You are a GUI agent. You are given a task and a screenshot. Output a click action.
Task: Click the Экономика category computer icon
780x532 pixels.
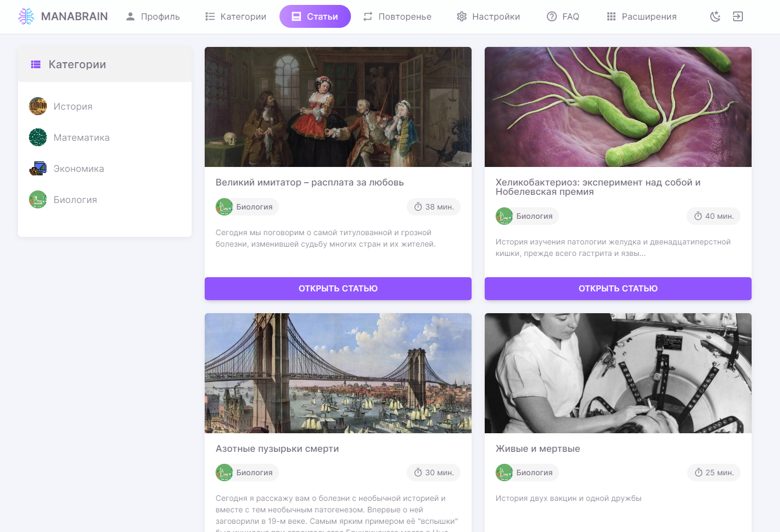click(x=38, y=169)
